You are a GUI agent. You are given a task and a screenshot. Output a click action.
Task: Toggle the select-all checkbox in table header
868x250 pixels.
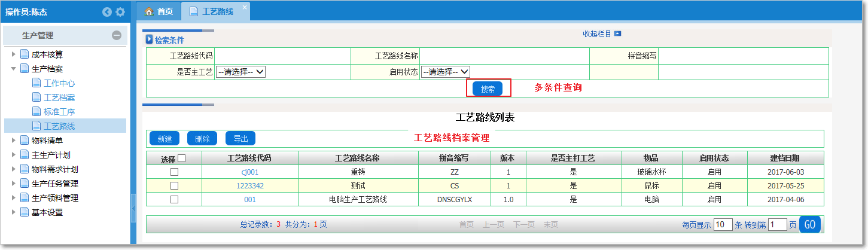tap(182, 158)
